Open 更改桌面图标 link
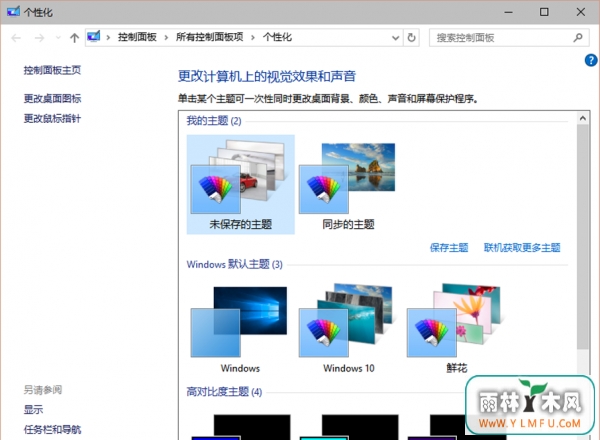The height and width of the screenshot is (440, 600). [x=52, y=99]
